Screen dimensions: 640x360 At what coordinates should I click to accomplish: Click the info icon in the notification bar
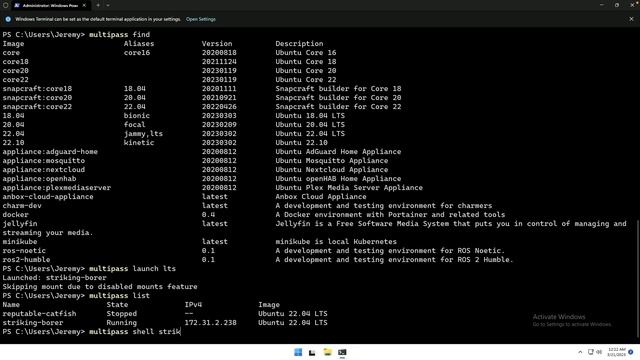pyautogui.click(x=8, y=19)
